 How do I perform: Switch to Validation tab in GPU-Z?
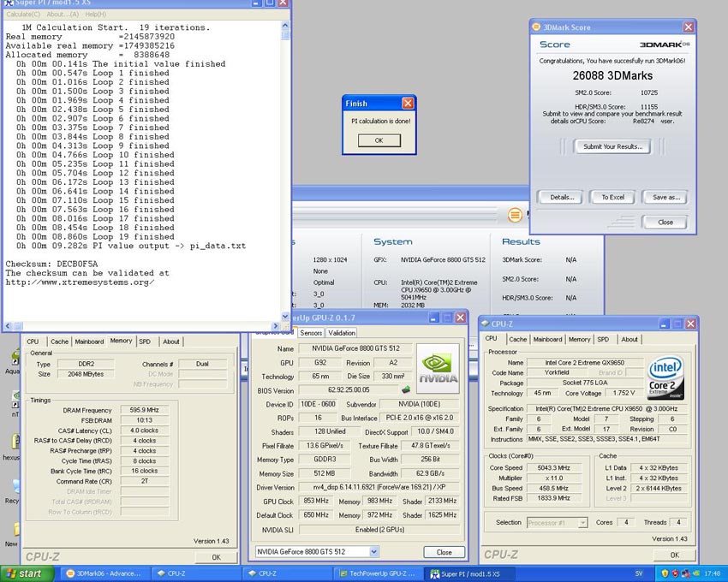click(341, 333)
